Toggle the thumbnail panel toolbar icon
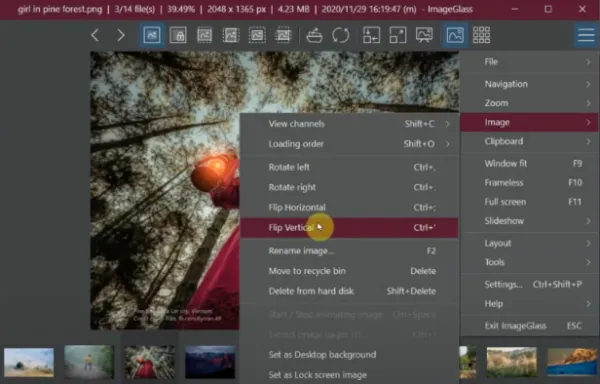 455,35
